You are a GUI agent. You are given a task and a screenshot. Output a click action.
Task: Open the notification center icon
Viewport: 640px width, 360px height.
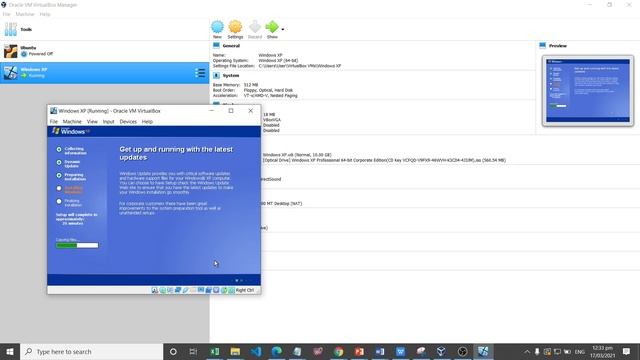(x=627, y=351)
